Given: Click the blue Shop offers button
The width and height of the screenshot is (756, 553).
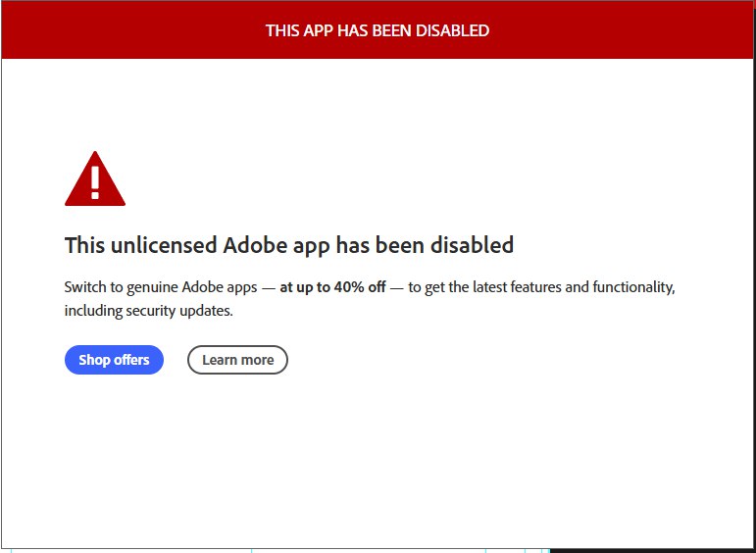Looking at the screenshot, I should pos(114,360).
